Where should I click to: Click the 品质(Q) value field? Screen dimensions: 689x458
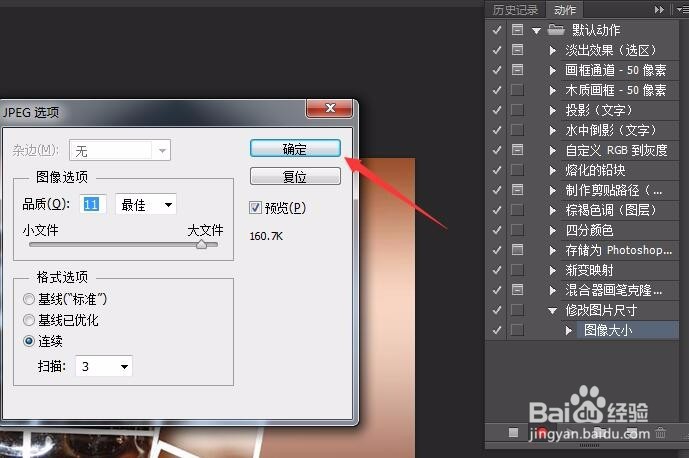pos(92,204)
